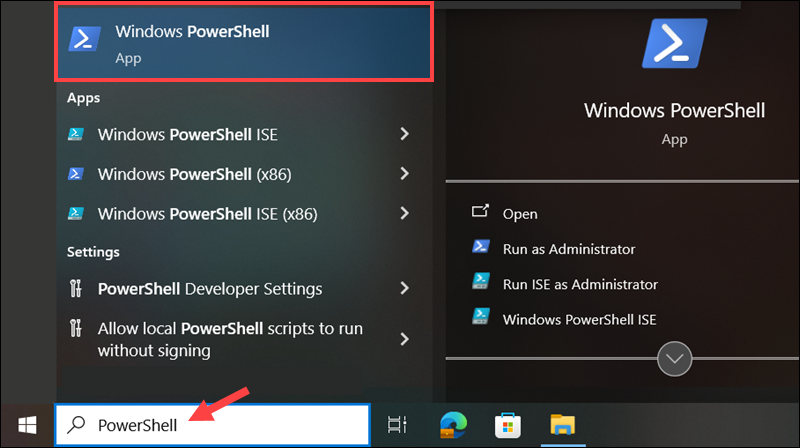Click the PowerShell ISE (x86) list icon

(x=76, y=213)
